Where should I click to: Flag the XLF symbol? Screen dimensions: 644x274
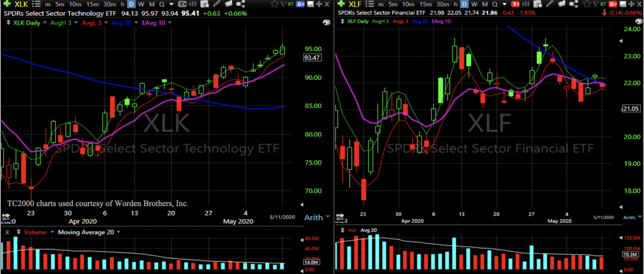tap(596, 4)
